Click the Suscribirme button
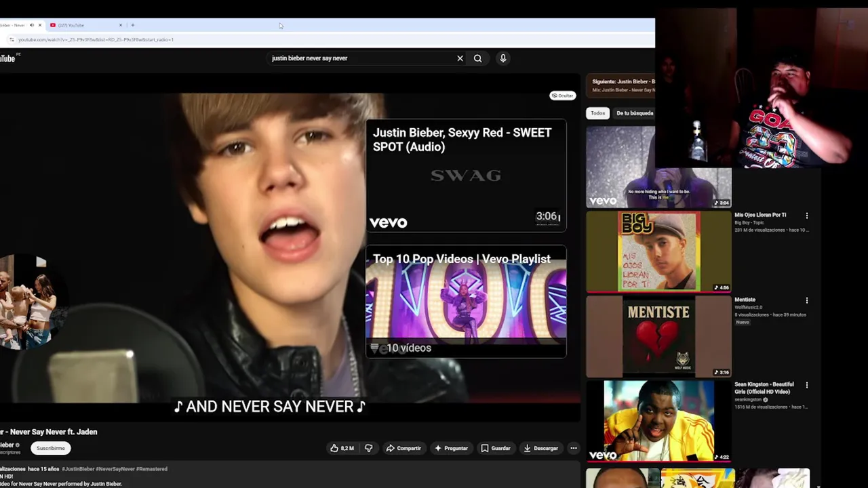 [x=51, y=448]
